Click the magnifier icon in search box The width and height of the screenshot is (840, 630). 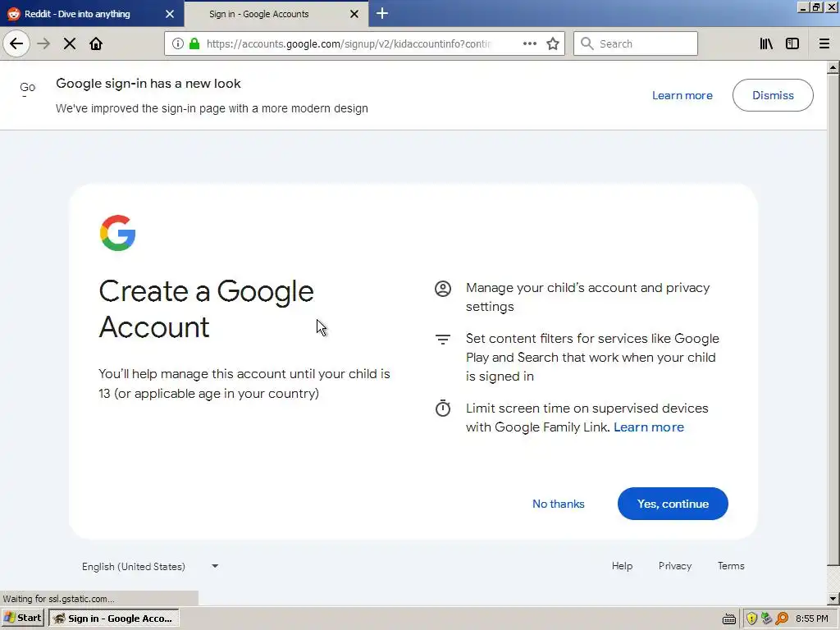(587, 43)
